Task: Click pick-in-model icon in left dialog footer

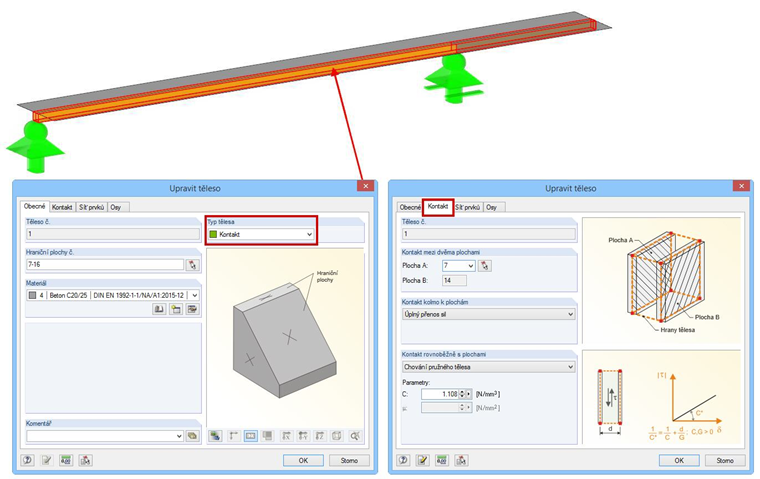Action: coord(85,460)
